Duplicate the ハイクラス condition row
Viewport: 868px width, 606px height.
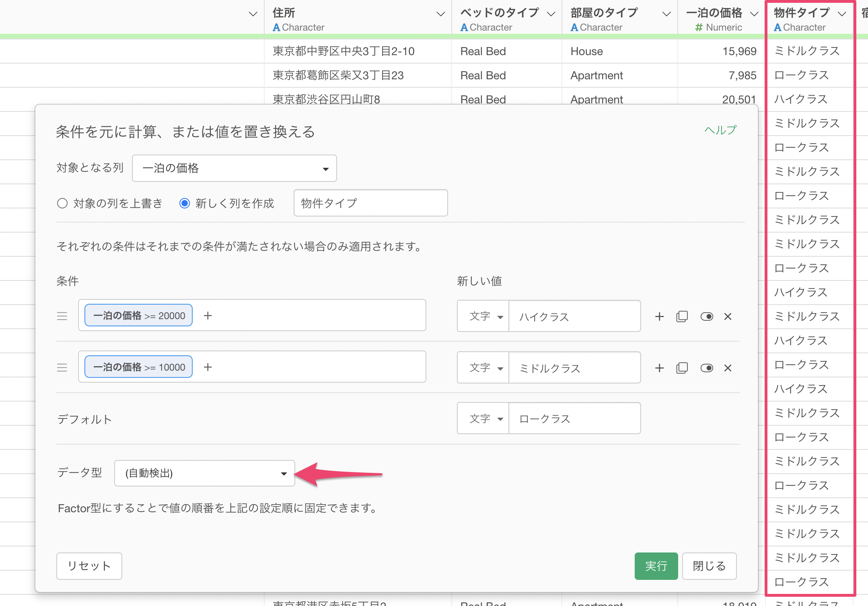(682, 317)
